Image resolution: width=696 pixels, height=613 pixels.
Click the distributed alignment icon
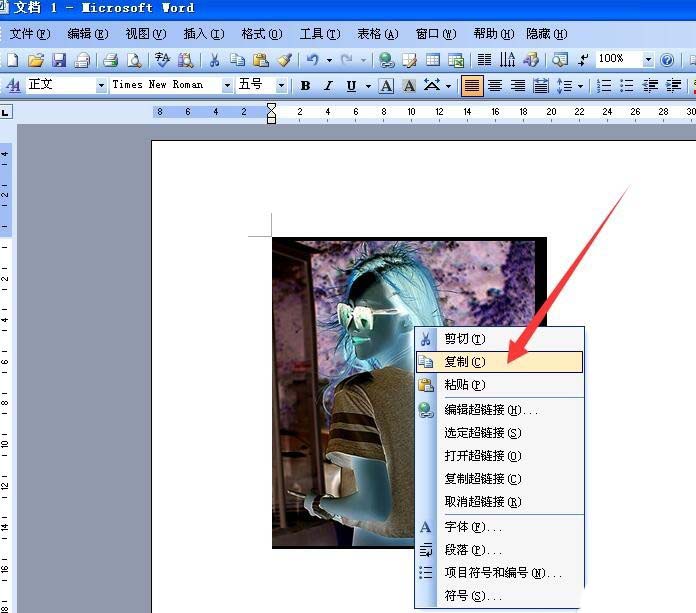tap(541, 85)
